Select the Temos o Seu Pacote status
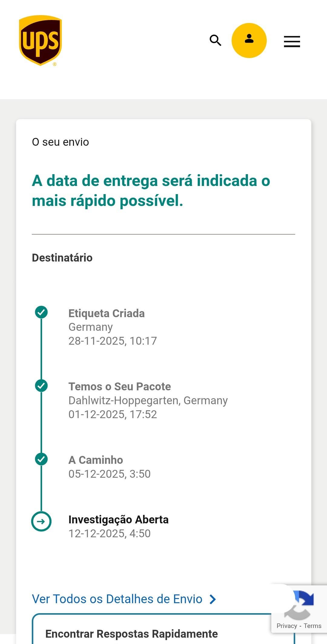This screenshot has height=644, width=327. tap(120, 387)
